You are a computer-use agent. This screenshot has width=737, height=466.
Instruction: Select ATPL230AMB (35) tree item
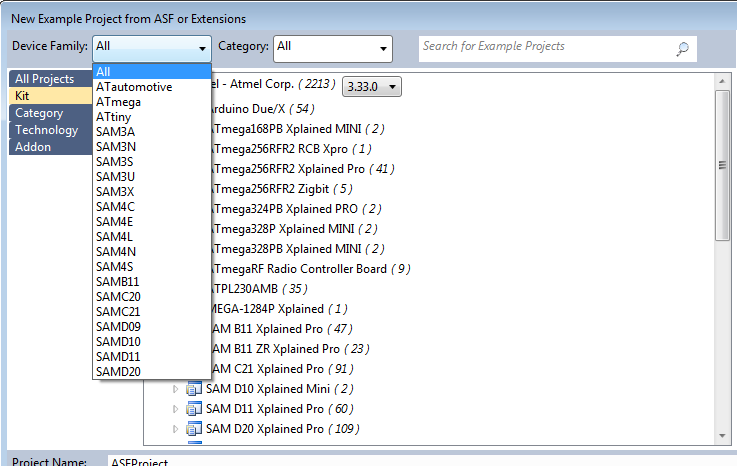[259, 289]
